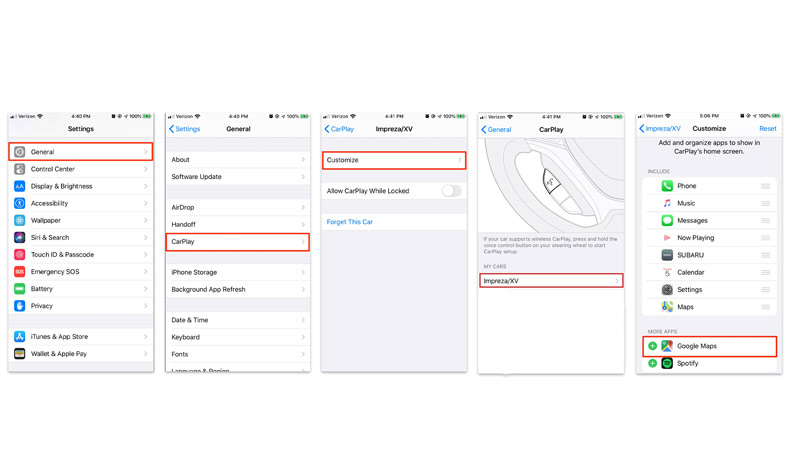Add Spotify with green plus
Viewport: 800px width, 450px height.
click(x=653, y=363)
